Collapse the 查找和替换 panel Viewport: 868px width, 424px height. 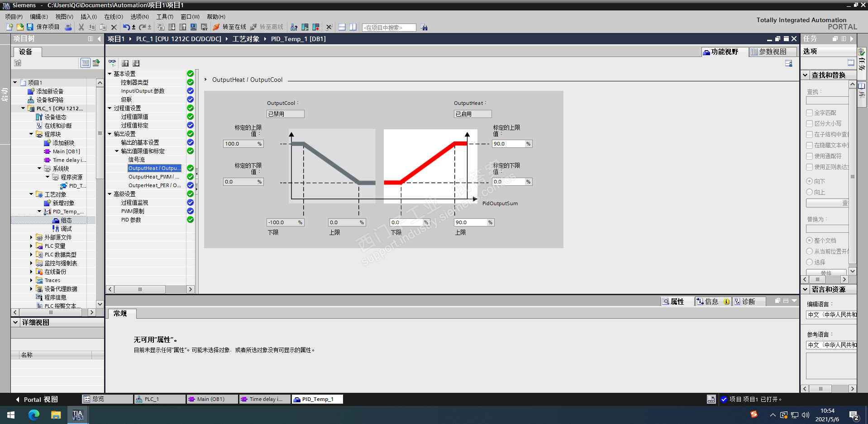point(806,75)
